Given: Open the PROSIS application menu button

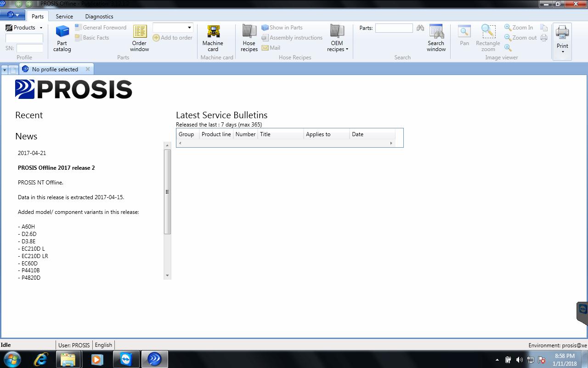Looking at the screenshot, I should pos(12,15).
